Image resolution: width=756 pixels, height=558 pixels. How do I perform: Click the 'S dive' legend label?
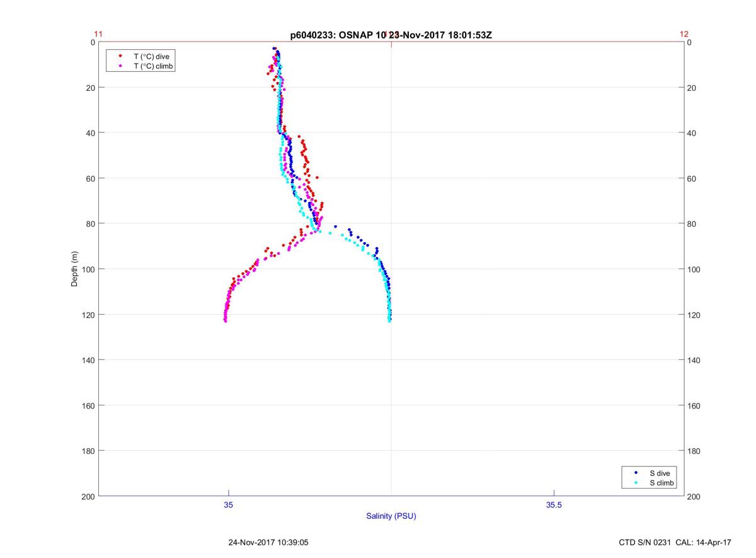pos(660,473)
